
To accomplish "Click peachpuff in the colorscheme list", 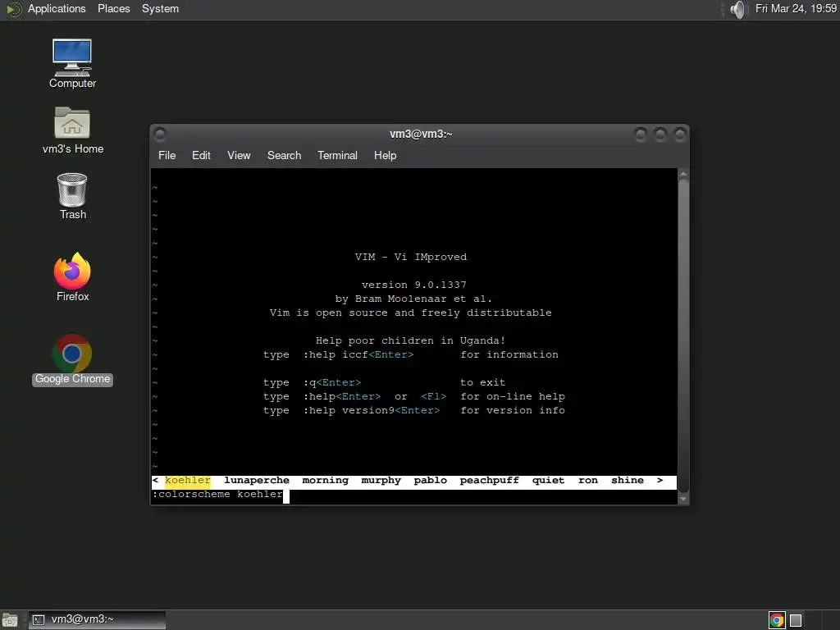I will coord(489,481).
